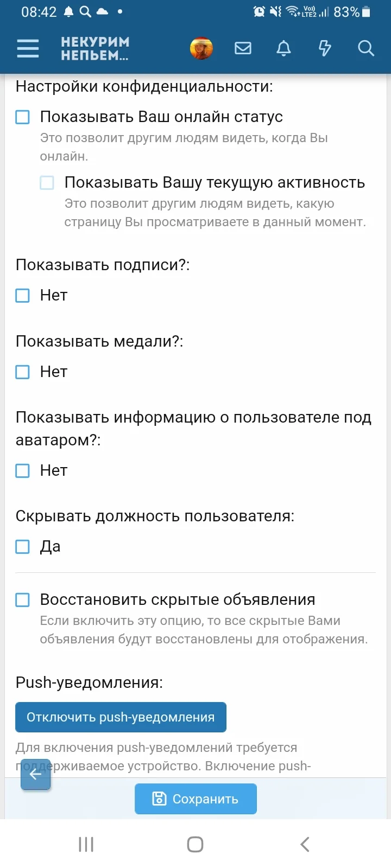Open private messages via envelope icon
Image resolution: width=391 pixels, height=868 pixels.
pyautogui.click(x=243, y=48)
